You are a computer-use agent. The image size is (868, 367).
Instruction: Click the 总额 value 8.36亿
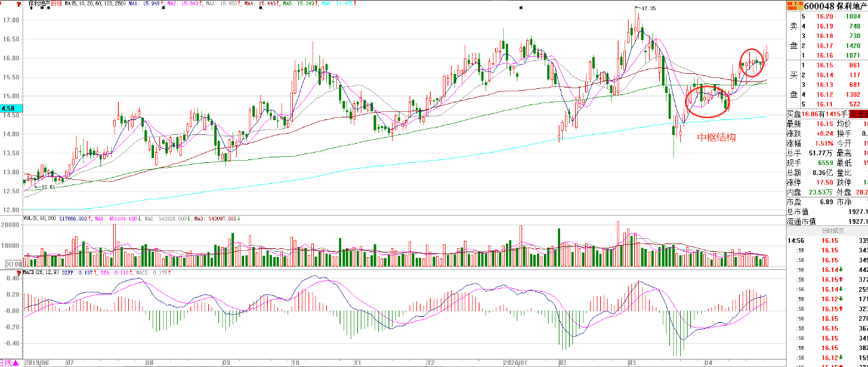[x=824, y=173]
